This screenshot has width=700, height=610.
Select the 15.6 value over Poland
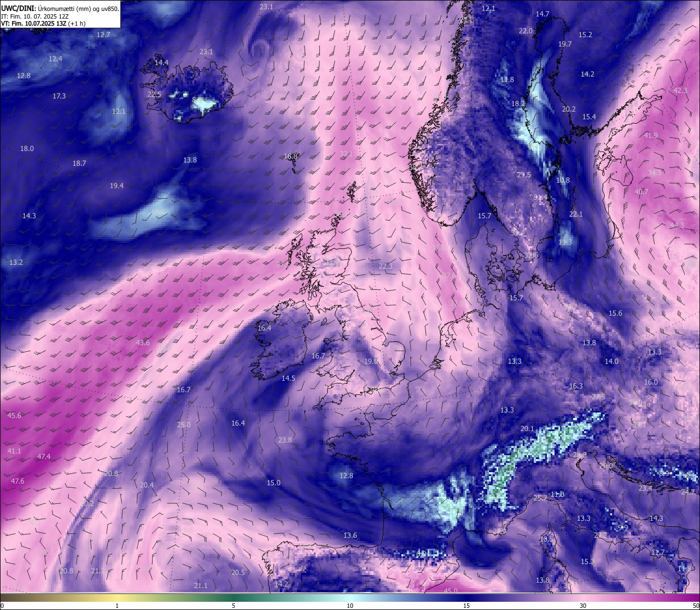tap(615, 313)
